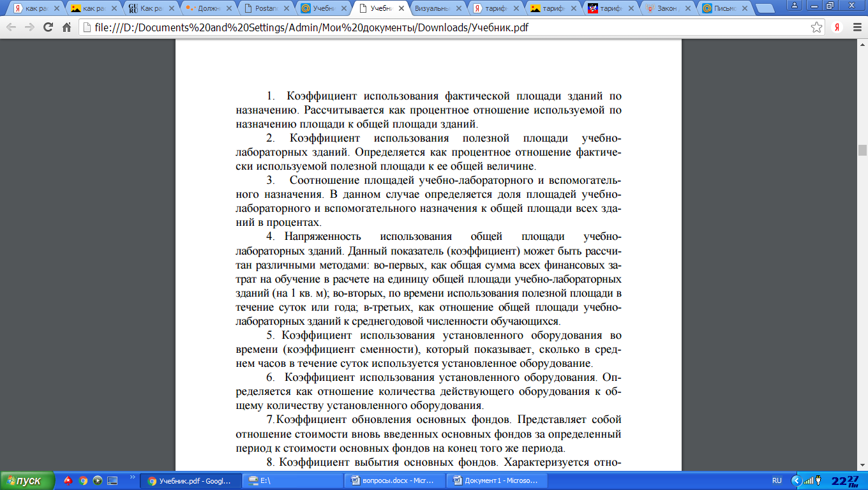Image resolution: width=868 pixels, height=490 pixels.
Task: Launch the red star poker icon in Quick Launch
Action: (69, 480)
